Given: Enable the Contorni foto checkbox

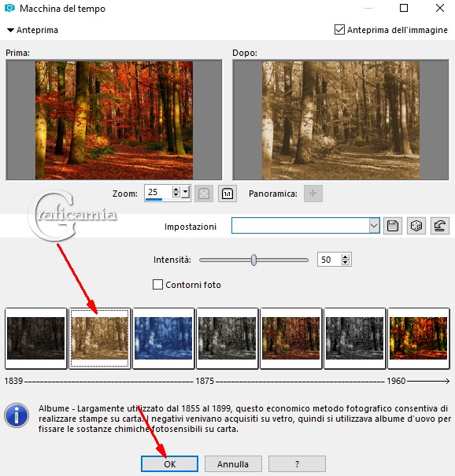Looking at the screenshot, I should coord(157,285).
